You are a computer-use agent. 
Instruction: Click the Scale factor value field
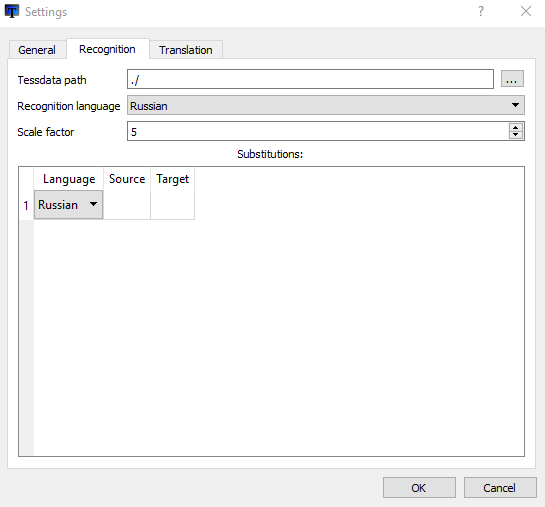[318, 131]
